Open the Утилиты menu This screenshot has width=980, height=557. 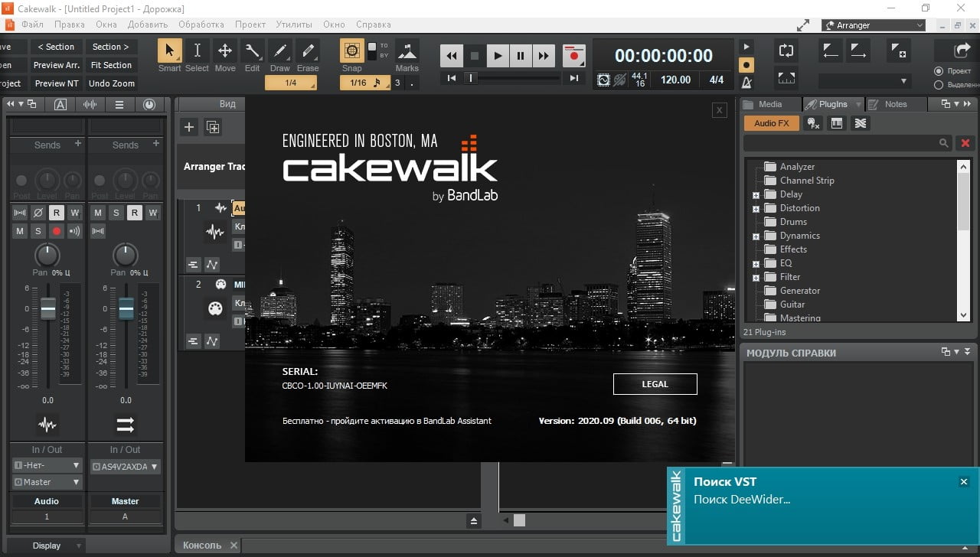point(294,24)
